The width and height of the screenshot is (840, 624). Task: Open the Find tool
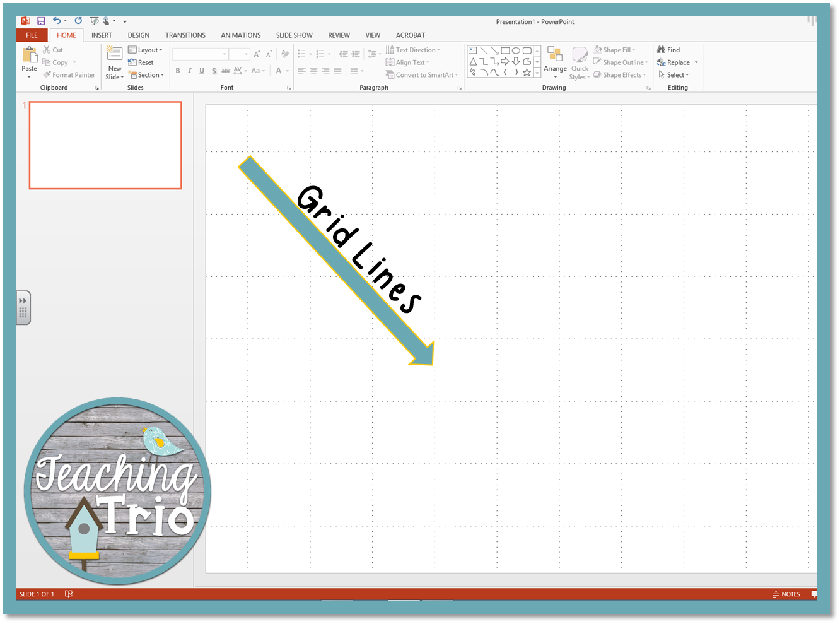pos(670,49)
